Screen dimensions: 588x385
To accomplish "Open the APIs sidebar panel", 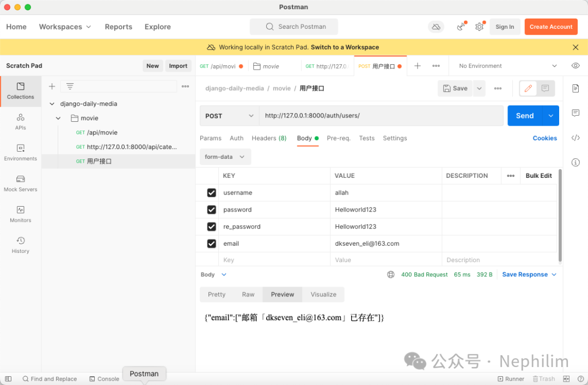I will pyautogui.click(x=20, y=122).
